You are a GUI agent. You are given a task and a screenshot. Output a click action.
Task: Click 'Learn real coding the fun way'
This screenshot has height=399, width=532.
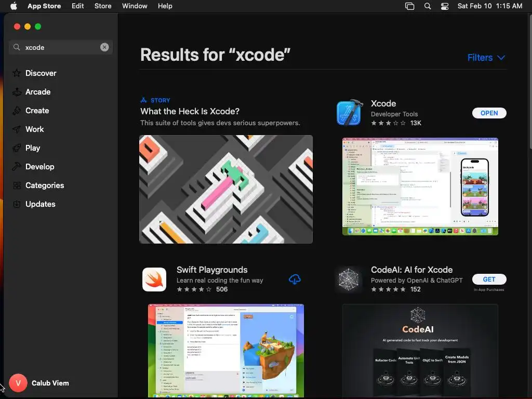tap(220, 280)
